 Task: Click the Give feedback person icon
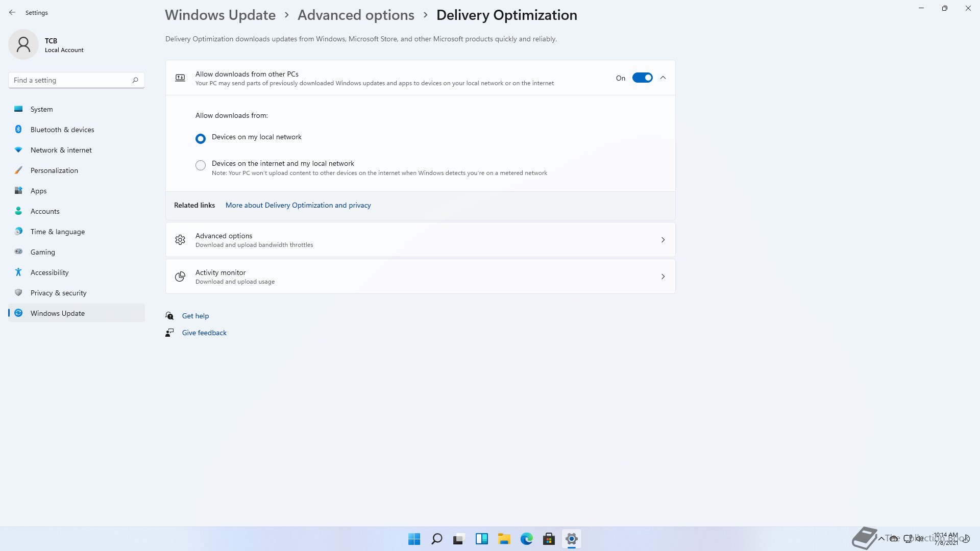click(x=169, y=333)
